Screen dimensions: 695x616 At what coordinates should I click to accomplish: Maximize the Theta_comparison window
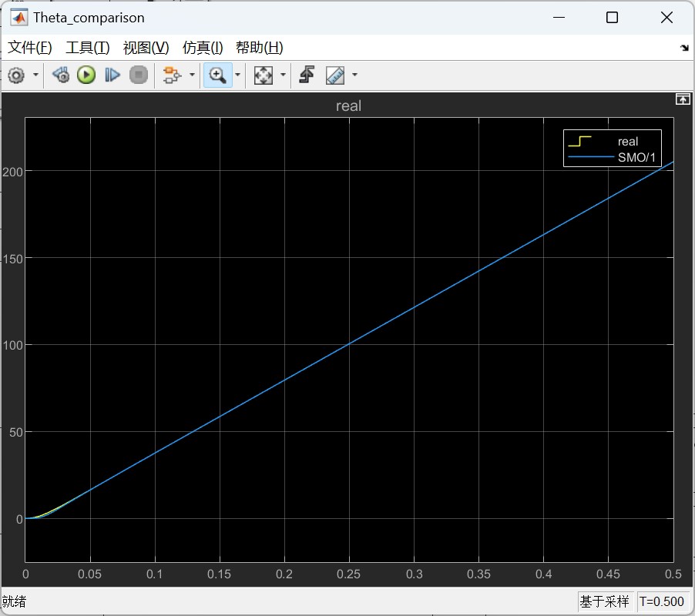click(612, 17)
